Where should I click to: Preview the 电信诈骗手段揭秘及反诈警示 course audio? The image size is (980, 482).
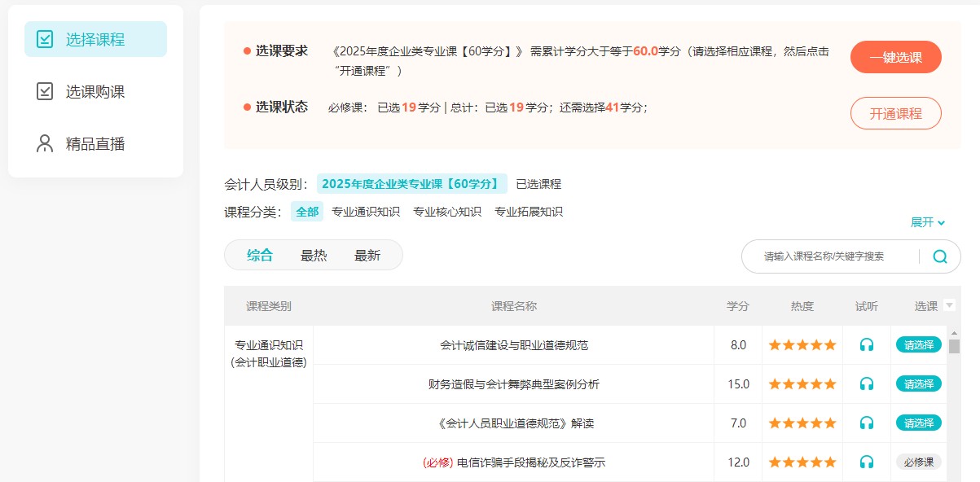[866, 462]
